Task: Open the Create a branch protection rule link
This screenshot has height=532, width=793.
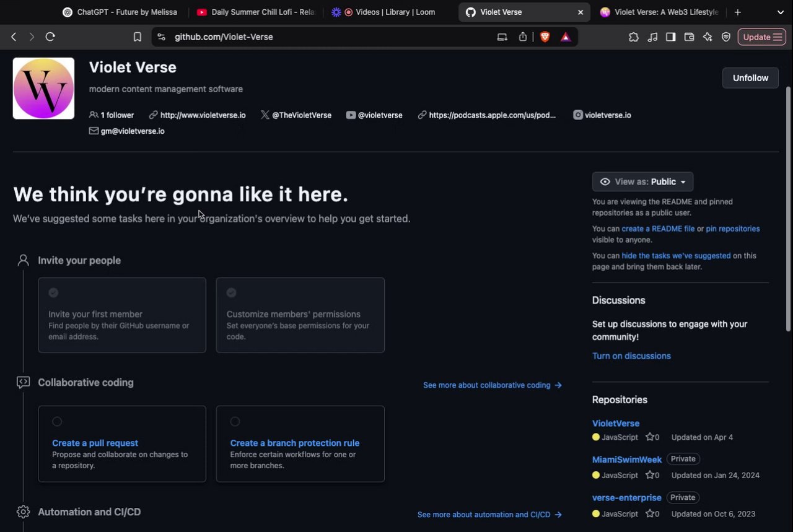Action: (295, 443)
